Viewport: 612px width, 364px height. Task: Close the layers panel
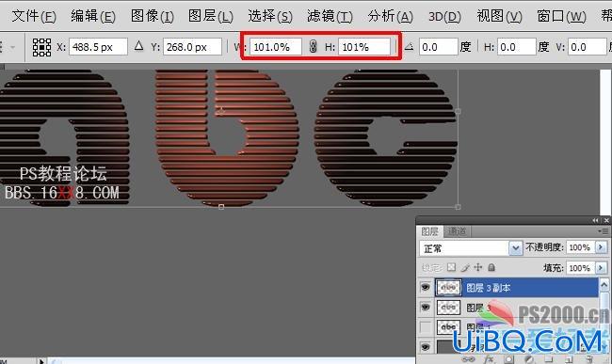(606, 220)
